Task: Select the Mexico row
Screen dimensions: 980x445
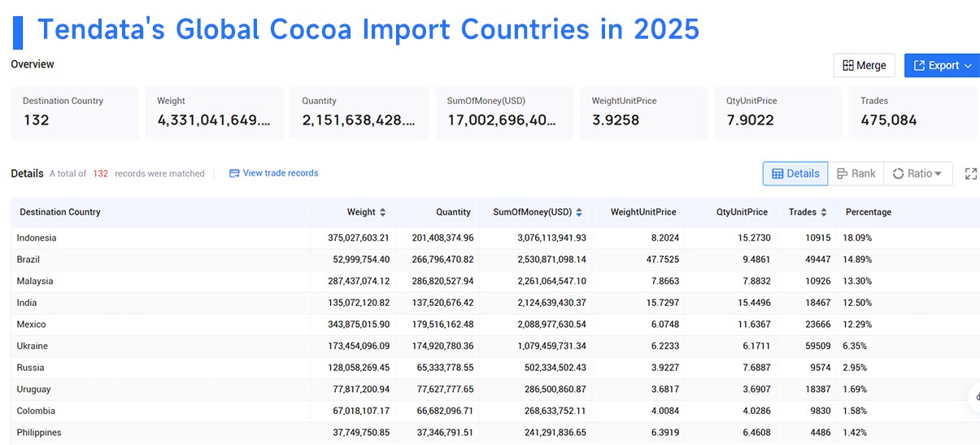Action: click(495, 325)
